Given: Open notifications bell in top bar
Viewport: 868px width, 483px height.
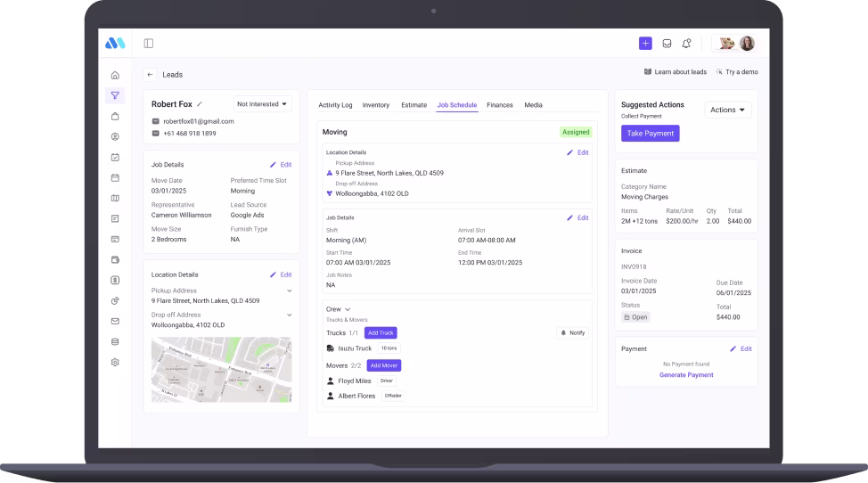Looking at the screenshot, I should 686,43.
